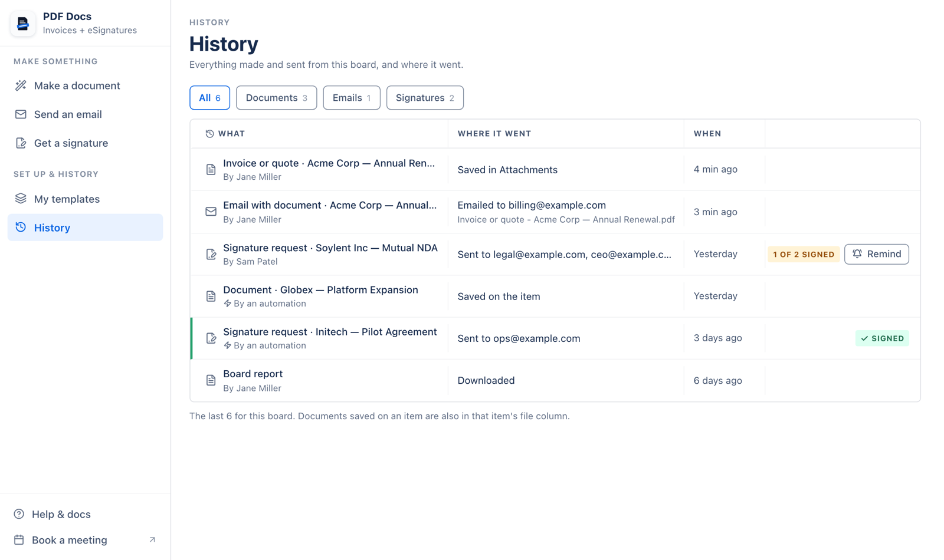Click Emailed to billing@example.com

pyautogui.click(x=532, y=205)
